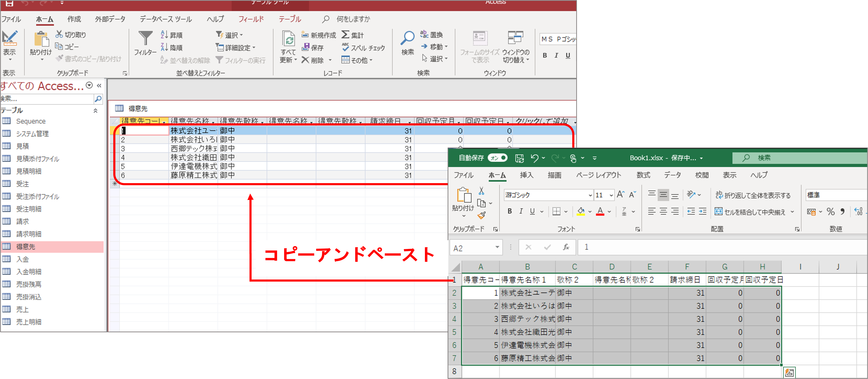The height and width of the screenshot is (379, 868).
Task: Toggle Excel Wrap Text (折り返して全体を表示する)
Action: (753, 195)
